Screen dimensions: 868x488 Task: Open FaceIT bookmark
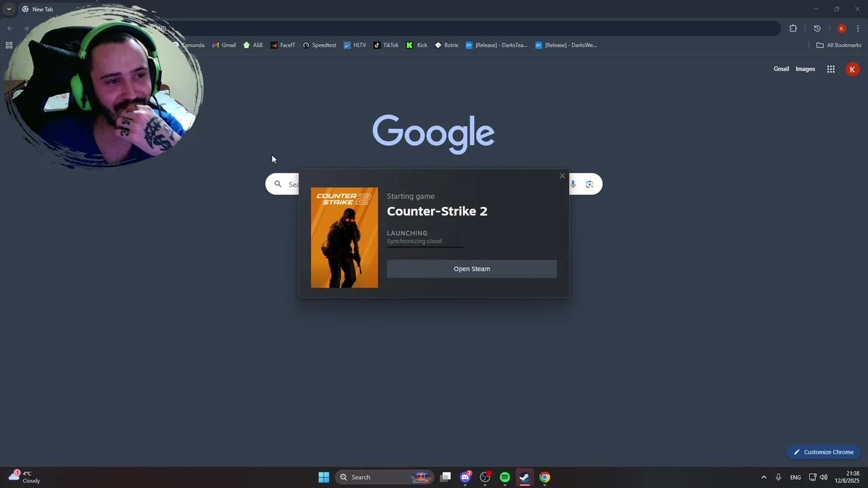click(x=283, y=45)
